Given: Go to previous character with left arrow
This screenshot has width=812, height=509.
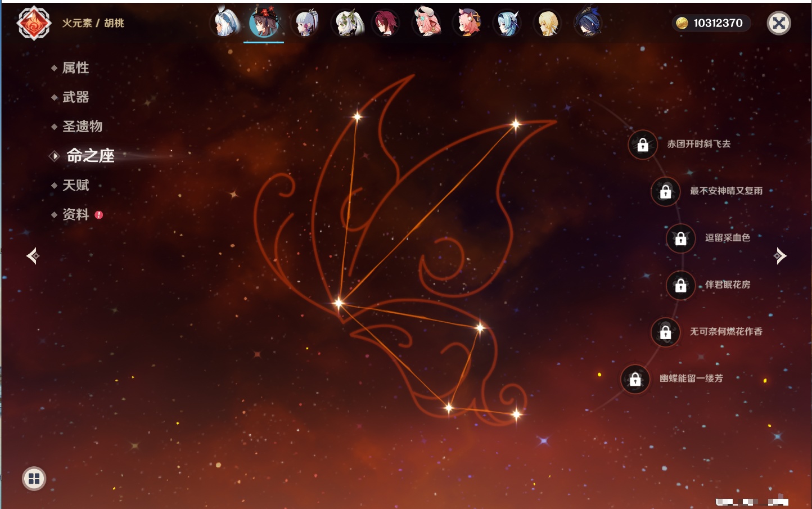Looking at the screenshot, I should pos(33,256).
